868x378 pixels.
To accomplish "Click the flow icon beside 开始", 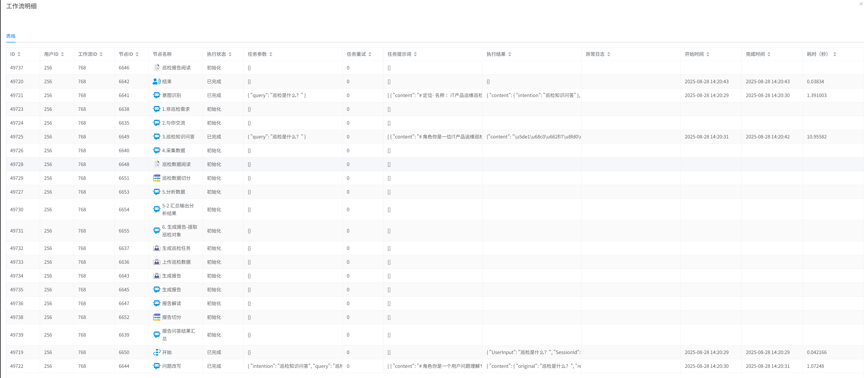I will 157,352.
